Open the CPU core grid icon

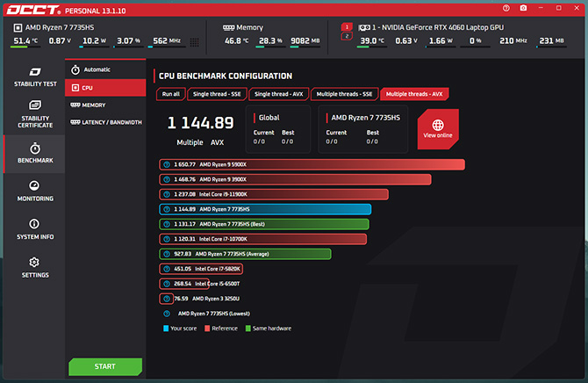pyautogui.click(x=194, y=42)
